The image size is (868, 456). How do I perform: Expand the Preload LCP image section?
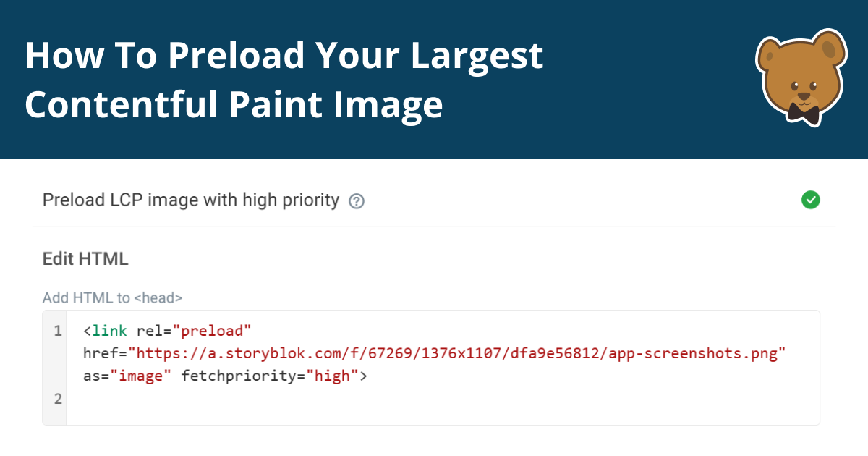[x=190, y=200]
